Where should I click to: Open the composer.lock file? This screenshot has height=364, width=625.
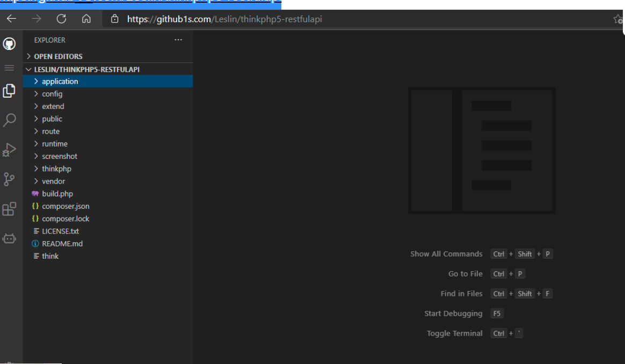[x=66, y=219]
